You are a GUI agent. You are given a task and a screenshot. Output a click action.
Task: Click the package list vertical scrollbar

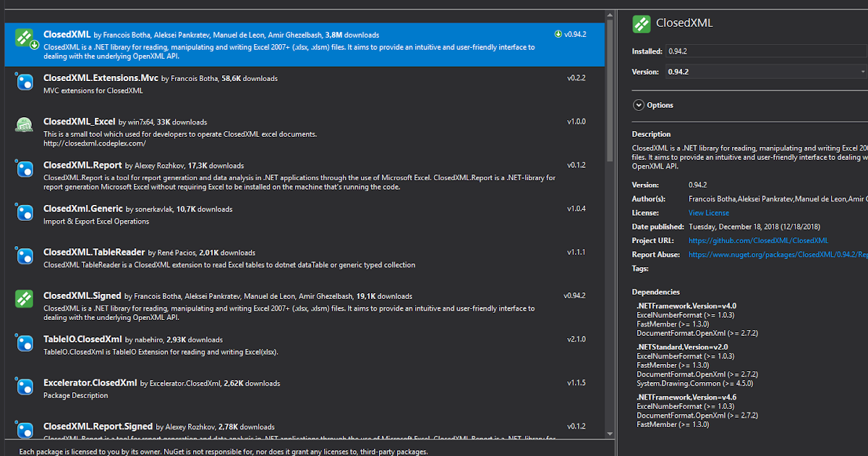610,217
